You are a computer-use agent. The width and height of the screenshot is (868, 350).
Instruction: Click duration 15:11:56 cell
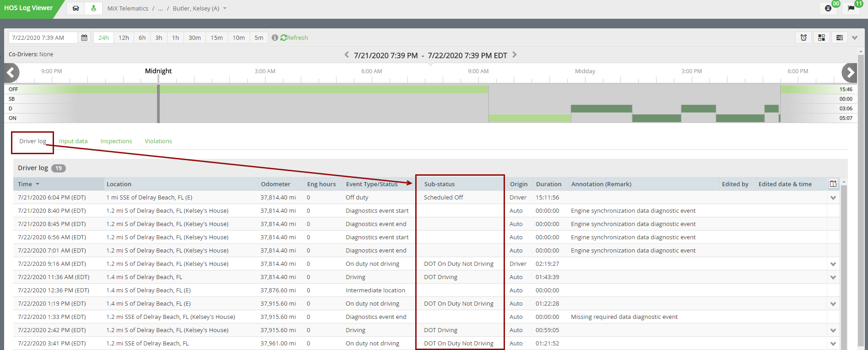pyautogui.click(x=547, y=197)
